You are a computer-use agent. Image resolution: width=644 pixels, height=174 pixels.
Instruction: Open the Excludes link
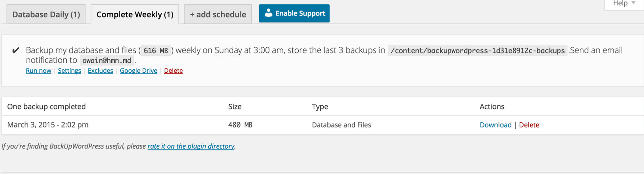click(100, 71)
